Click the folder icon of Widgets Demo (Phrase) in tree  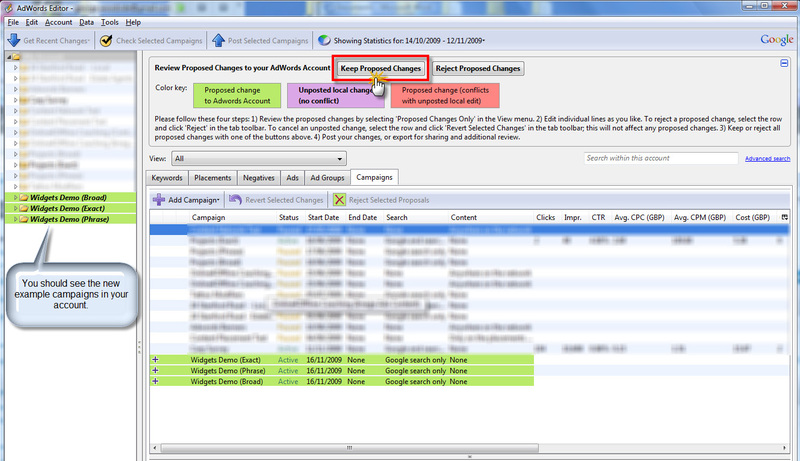coord(24,219)
